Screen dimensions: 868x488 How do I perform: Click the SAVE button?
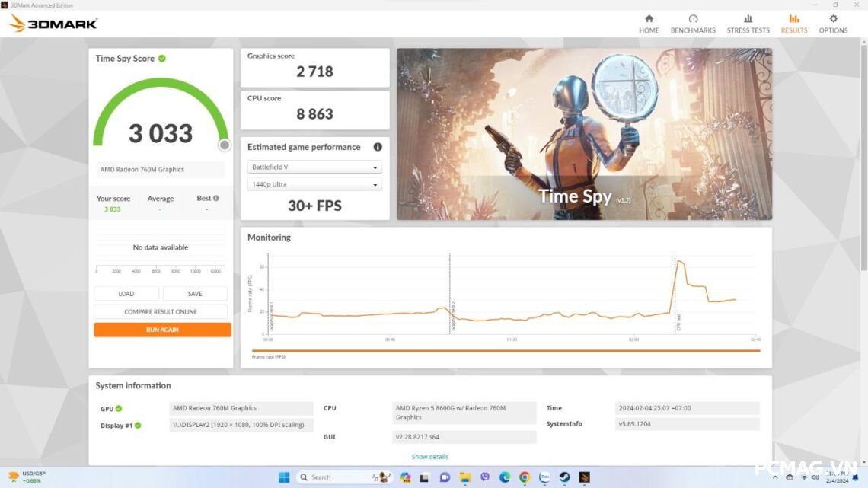tap(195, 293)
